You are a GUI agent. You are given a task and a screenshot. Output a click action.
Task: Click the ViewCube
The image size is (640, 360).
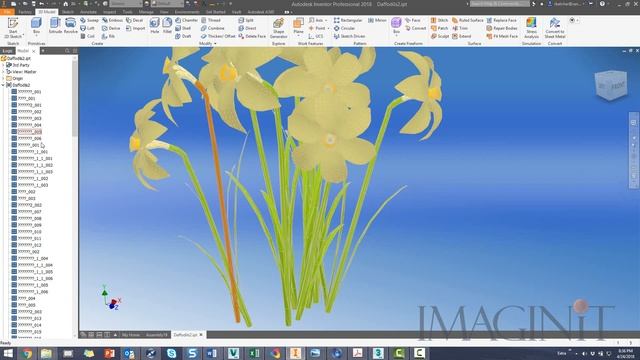pyautogui.click(x=611, y=85)
